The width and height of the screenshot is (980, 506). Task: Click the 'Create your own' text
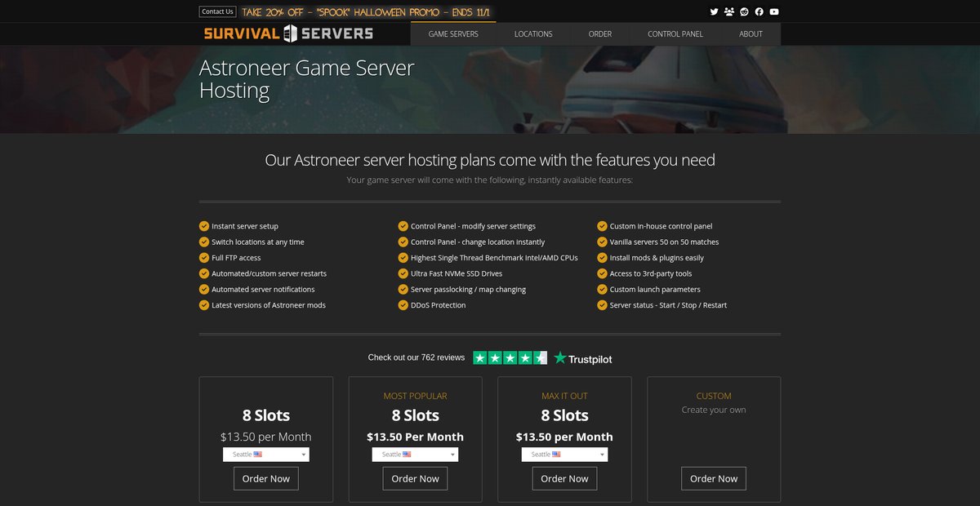pyautogui.click(x=714, y=410)
